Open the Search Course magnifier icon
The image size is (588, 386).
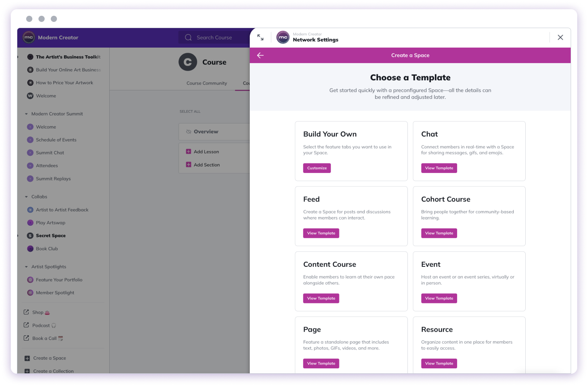tap(188, 37)
